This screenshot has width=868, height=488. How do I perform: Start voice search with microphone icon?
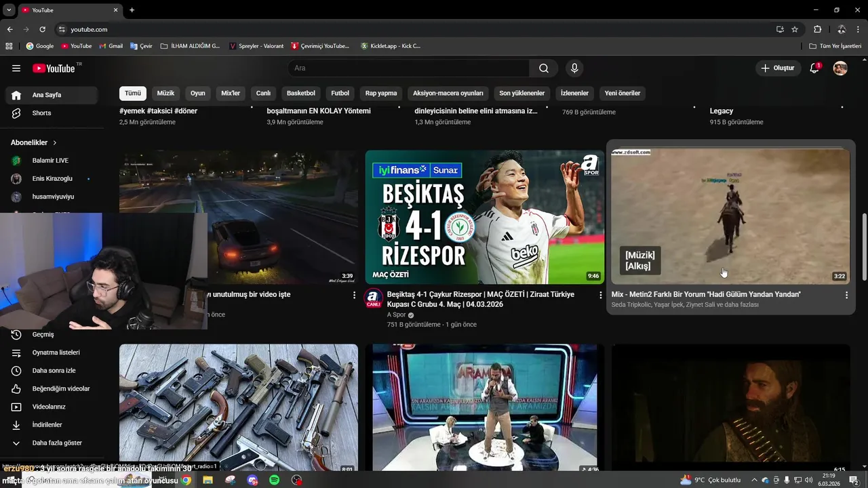click(x=574, y=68)
